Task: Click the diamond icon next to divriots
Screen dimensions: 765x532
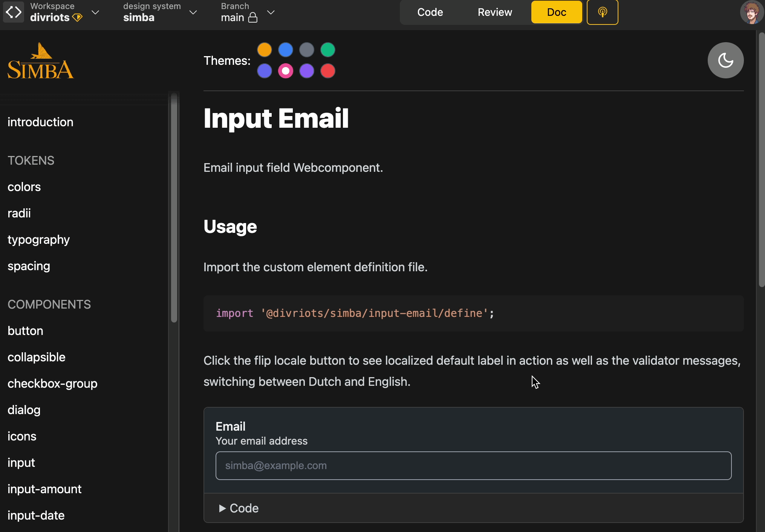Action: 77,18
